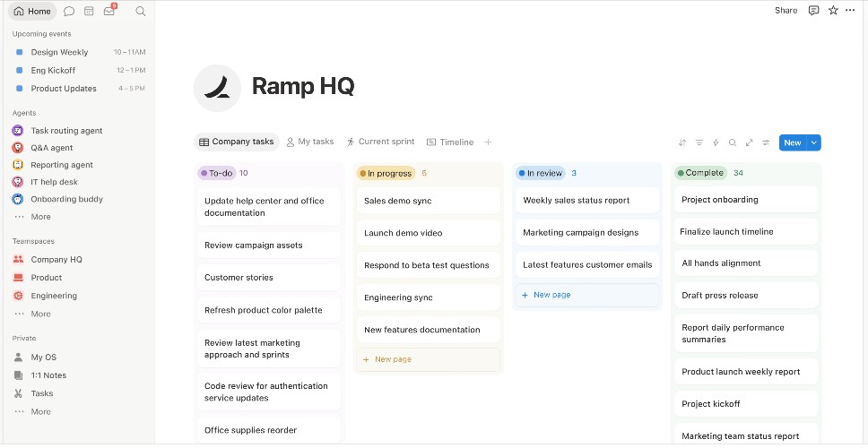Click the Onboarding buddy avatar icon
Image resolution: width=868 pixels, height=448 pixels.
coord(18,199)
